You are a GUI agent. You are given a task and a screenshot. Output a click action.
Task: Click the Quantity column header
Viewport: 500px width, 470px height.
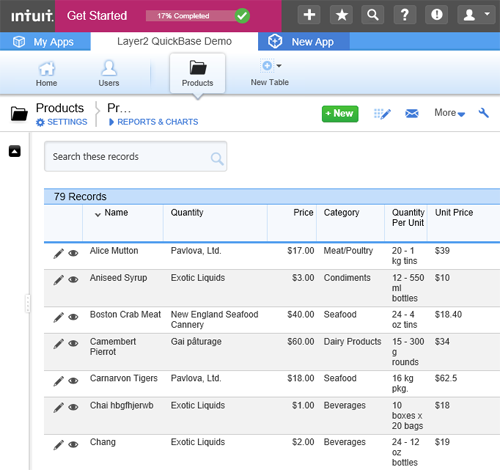point(187,213)
